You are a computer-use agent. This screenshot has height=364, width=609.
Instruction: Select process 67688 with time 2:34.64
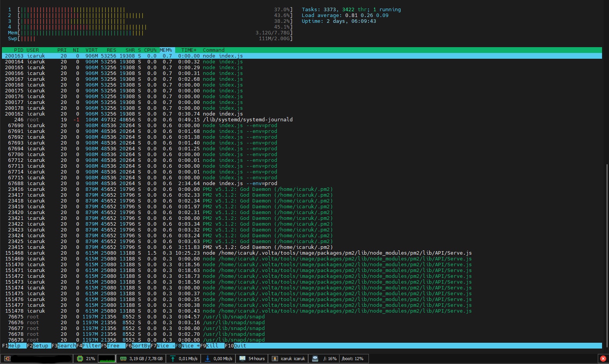[302, 184]
